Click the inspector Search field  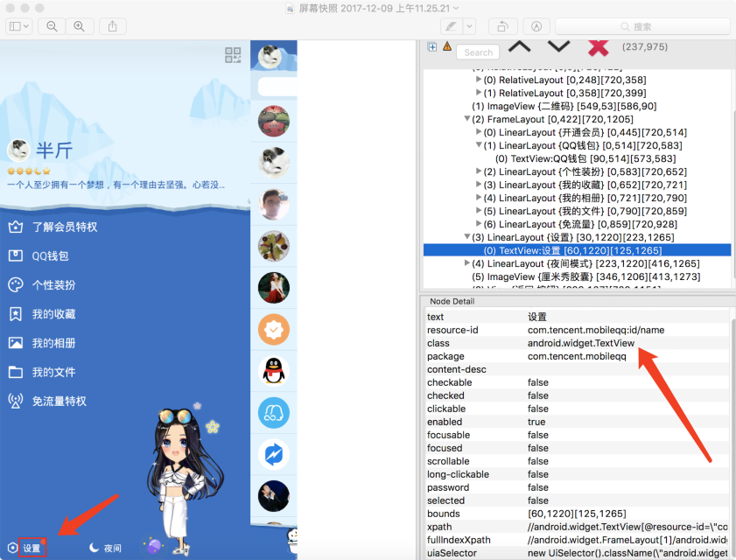[x=478, y=52]
